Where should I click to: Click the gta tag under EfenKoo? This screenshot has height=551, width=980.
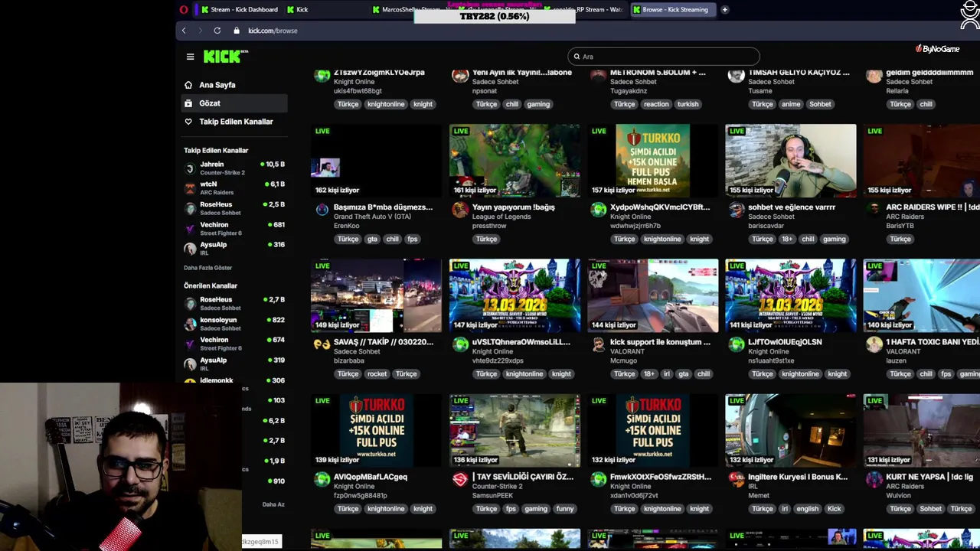click(372, 239)
